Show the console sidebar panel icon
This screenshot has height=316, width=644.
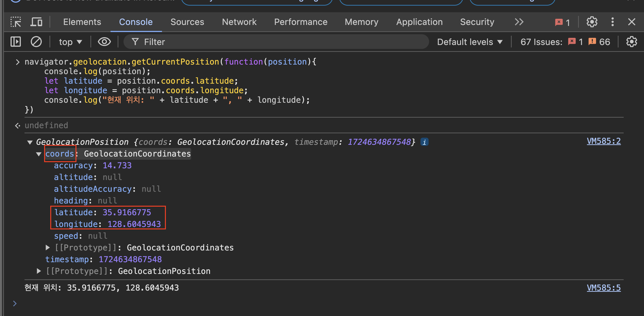(x=16, y=42)
